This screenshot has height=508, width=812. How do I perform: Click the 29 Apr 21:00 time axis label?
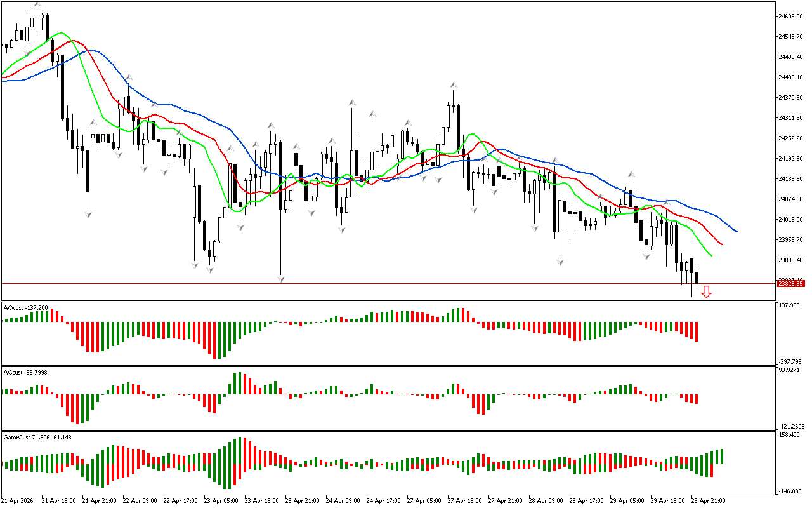tap(708, 500)
